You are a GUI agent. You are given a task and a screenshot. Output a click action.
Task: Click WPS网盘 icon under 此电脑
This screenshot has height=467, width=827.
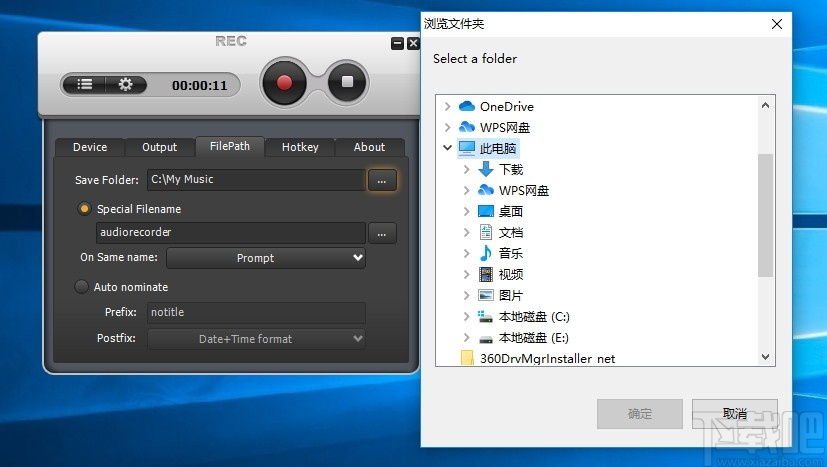point(486,190)
